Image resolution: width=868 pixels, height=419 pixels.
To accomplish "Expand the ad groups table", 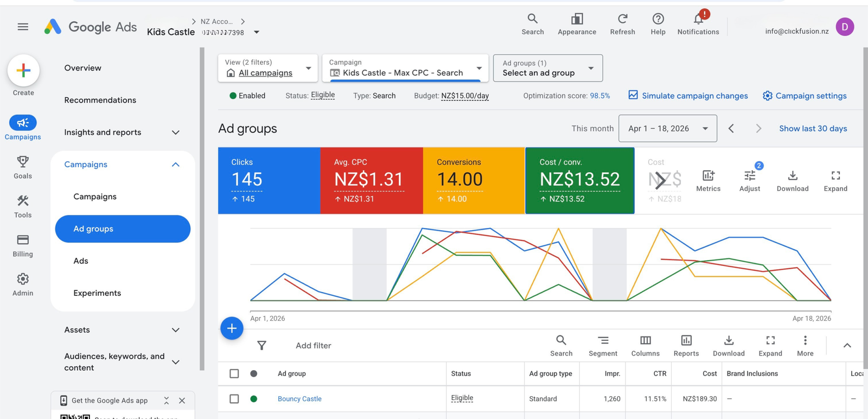I will pos(770,346).
